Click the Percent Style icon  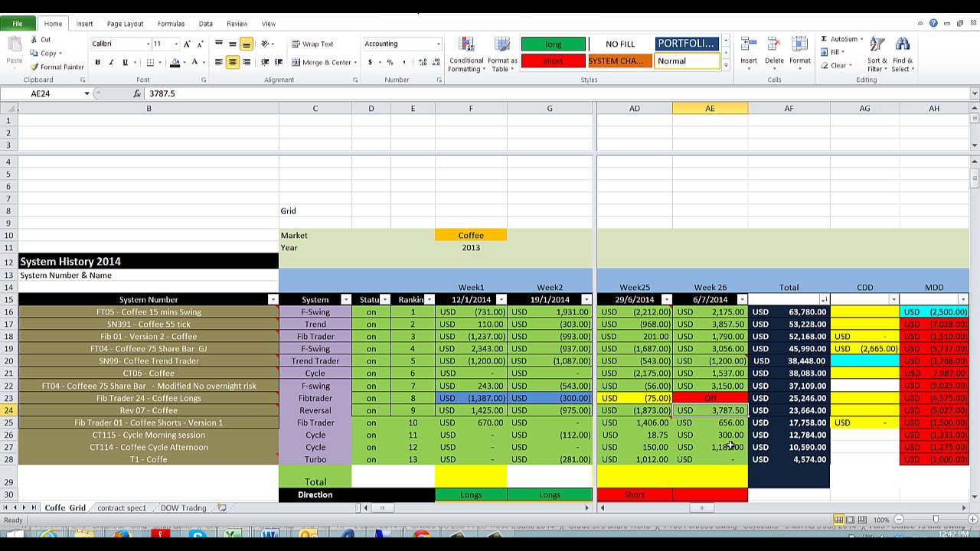pos(390,62)
